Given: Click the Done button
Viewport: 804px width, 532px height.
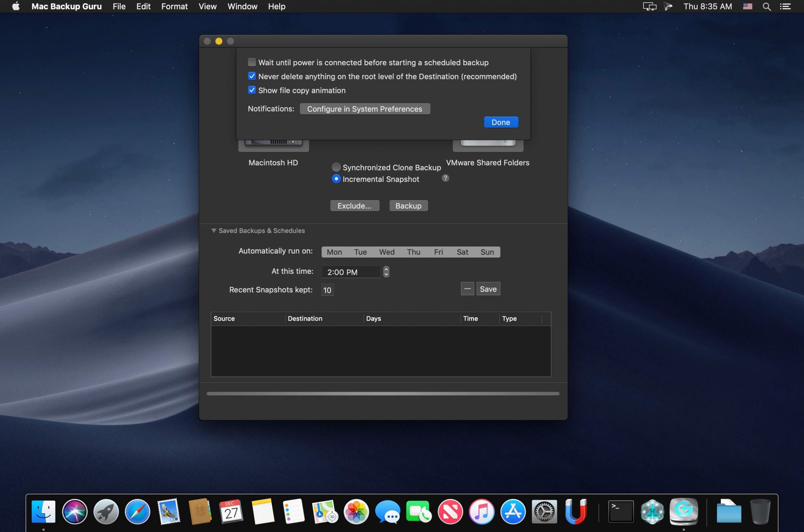Looking at the screenshot, I should tap(501, 122).
